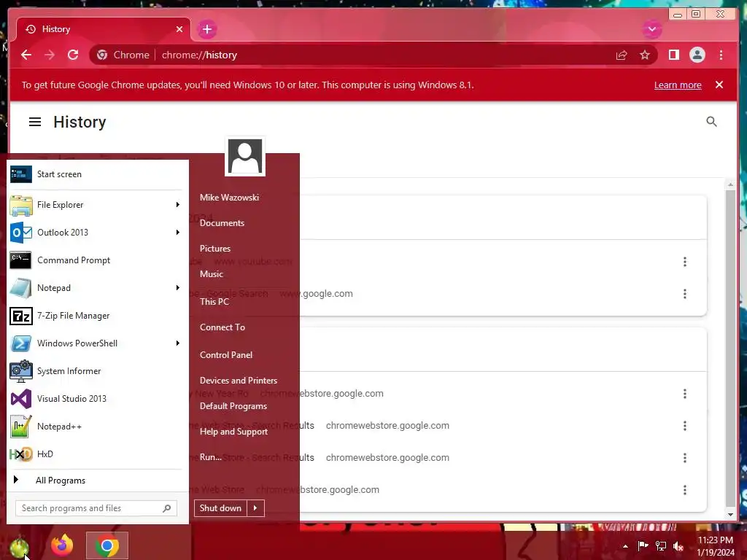Viewport: 747px width, 560px height.
Task: Share this page icon in address bar
Action: [x=622, y=55]
